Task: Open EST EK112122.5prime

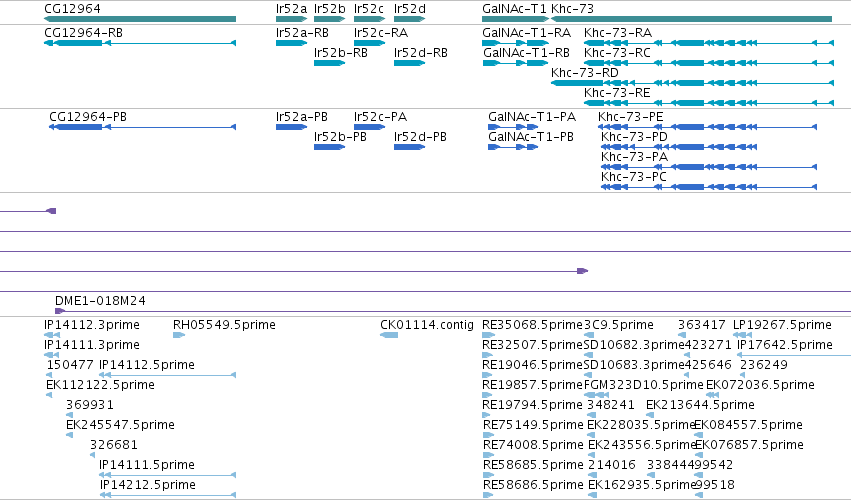Action: click(100, 385)
